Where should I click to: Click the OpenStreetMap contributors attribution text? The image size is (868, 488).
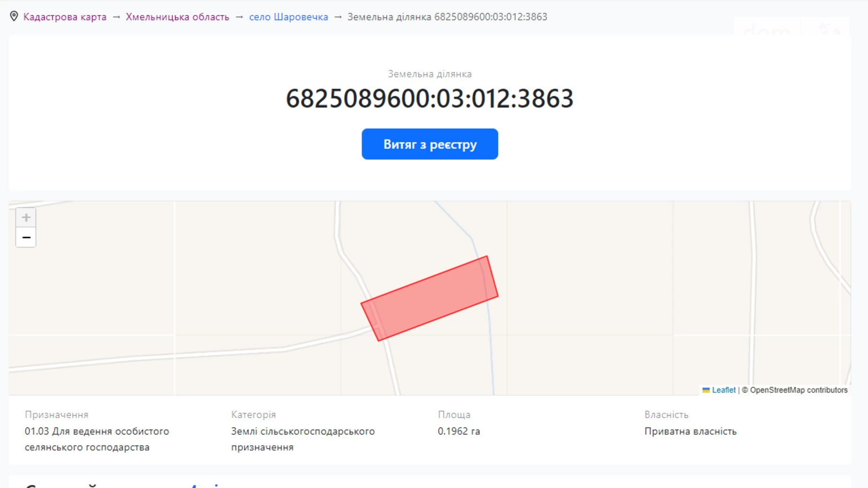799,390
